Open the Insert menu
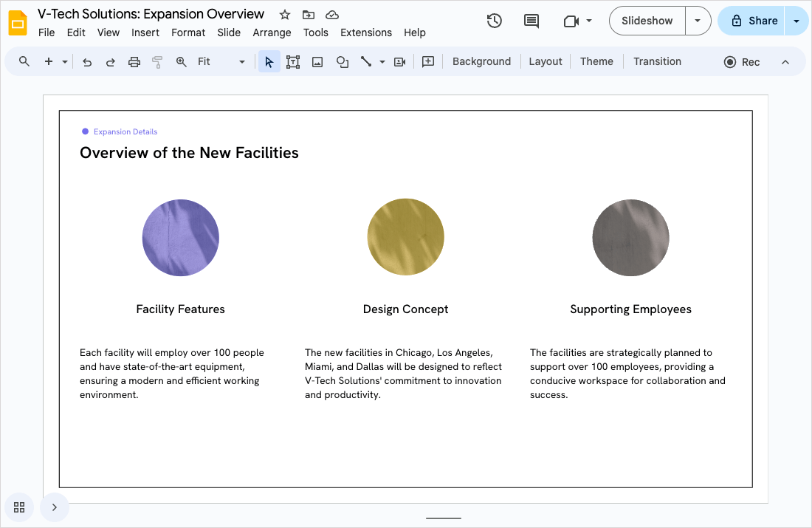This screenshot has width=812, height=528. 145,32
